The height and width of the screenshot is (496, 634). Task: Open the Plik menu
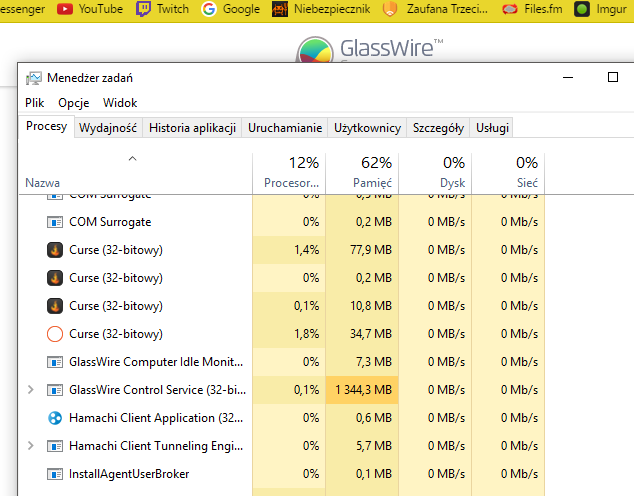pos(35,103)
